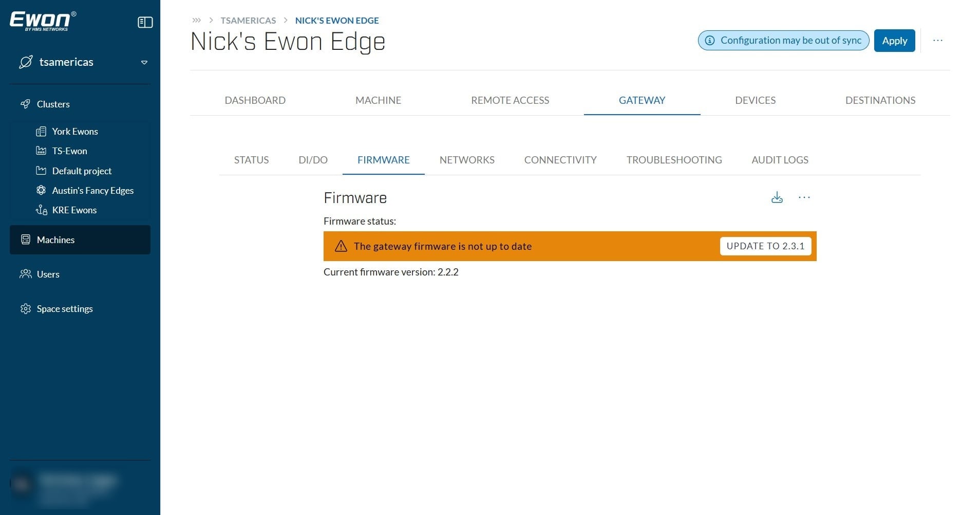
Task: Open the DI/DO sub-tab
Action: click(x=313, y=160)
